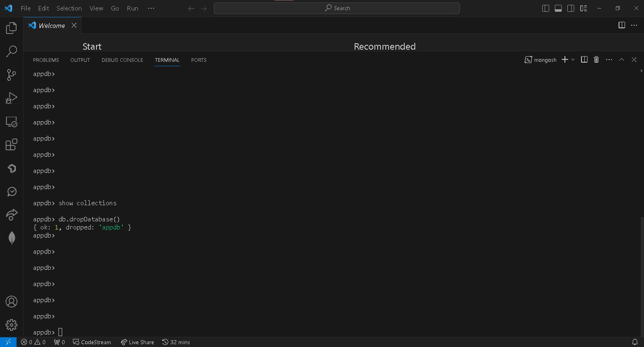
Task: Kill the terminal with trash icon
Action: [596, 60]
